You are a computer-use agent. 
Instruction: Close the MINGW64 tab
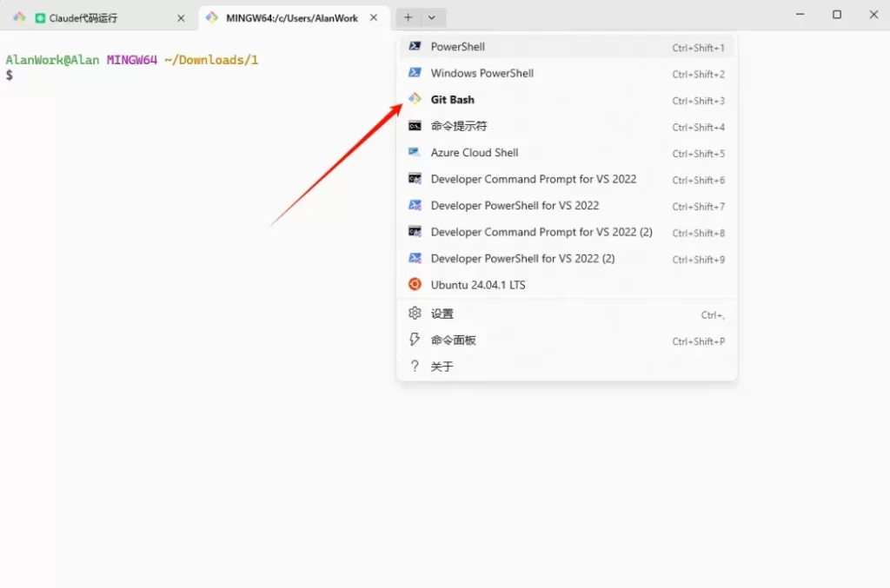pos(374,17)
